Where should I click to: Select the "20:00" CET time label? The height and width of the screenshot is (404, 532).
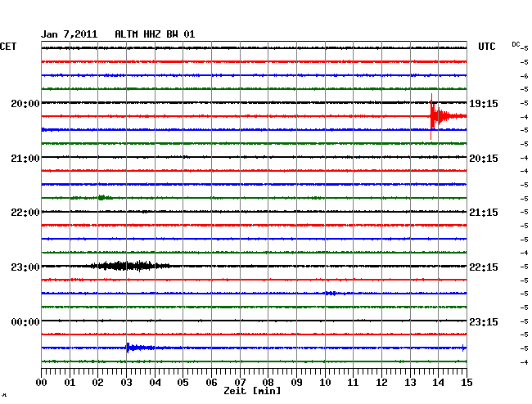pos(25,104)
